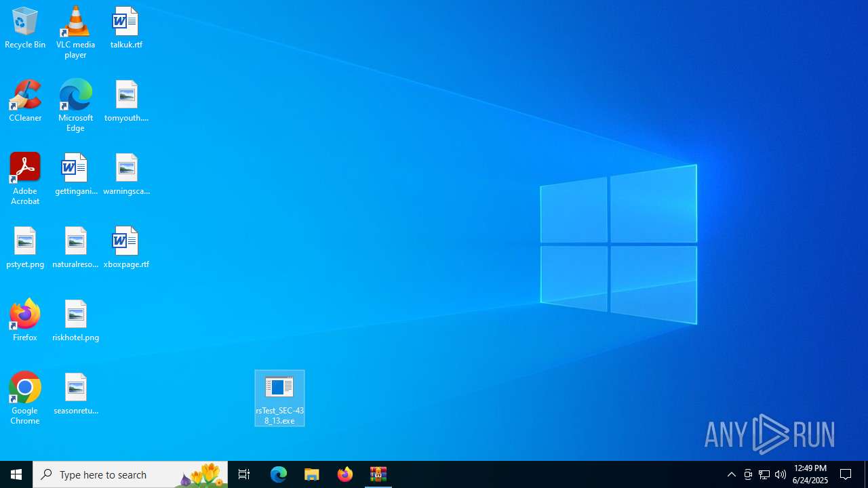Open the network status tray icon
The height and width of the screenshot is (488, 868).
click(x=764, y=474)
